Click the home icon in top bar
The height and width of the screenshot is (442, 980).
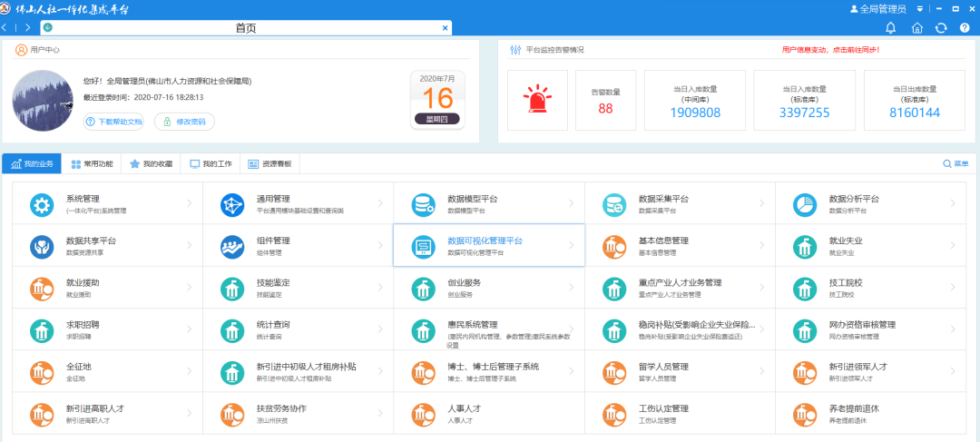[x=916, y=28]
